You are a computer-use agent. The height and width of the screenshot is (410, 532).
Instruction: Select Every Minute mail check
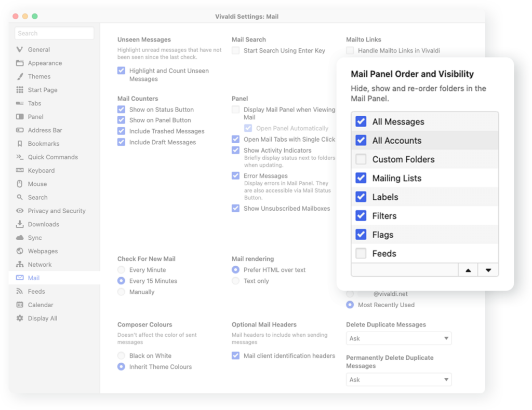(x=121, y=270)
